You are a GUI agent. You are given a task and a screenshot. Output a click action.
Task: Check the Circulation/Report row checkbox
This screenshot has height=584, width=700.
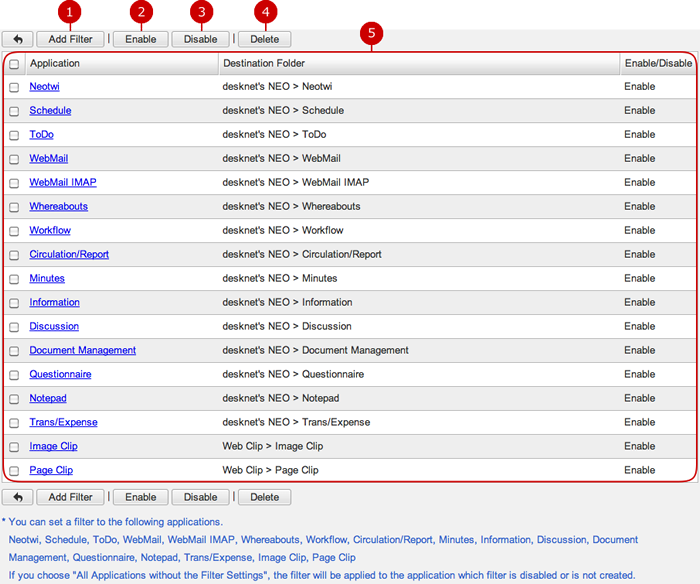click(14, 255)
